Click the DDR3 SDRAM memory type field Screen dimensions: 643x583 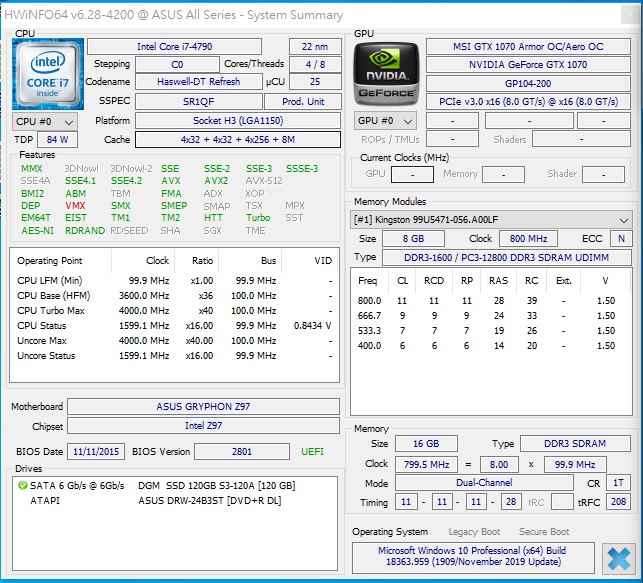point(575,444)
